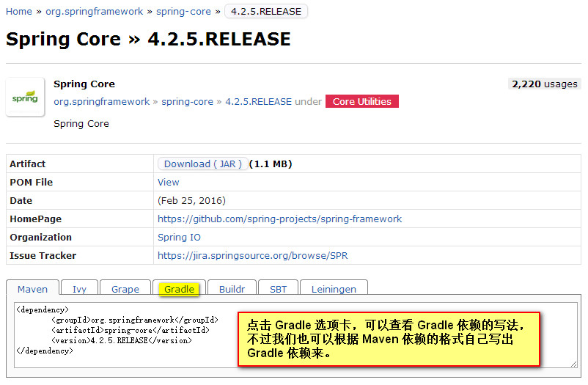Click the '<groupId>org.springframework</groupId>' line
Image resolution: width=588 pixels, height=385 pixels.
(x=135, y=320)
